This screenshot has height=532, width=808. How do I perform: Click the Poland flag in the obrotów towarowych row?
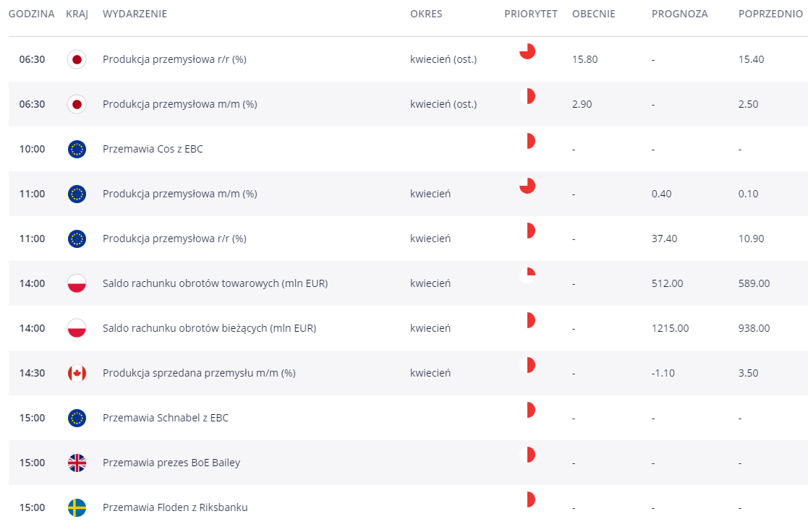(x=77, y=283)
